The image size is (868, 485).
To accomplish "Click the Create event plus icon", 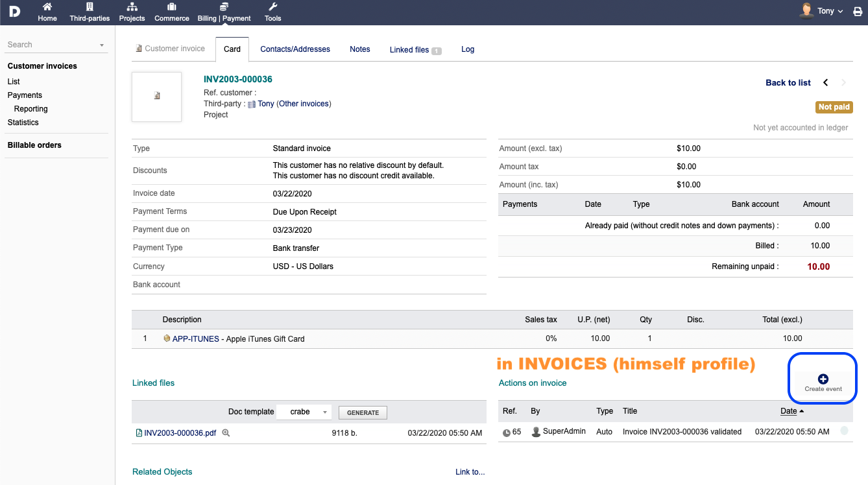I will point(823,379).
